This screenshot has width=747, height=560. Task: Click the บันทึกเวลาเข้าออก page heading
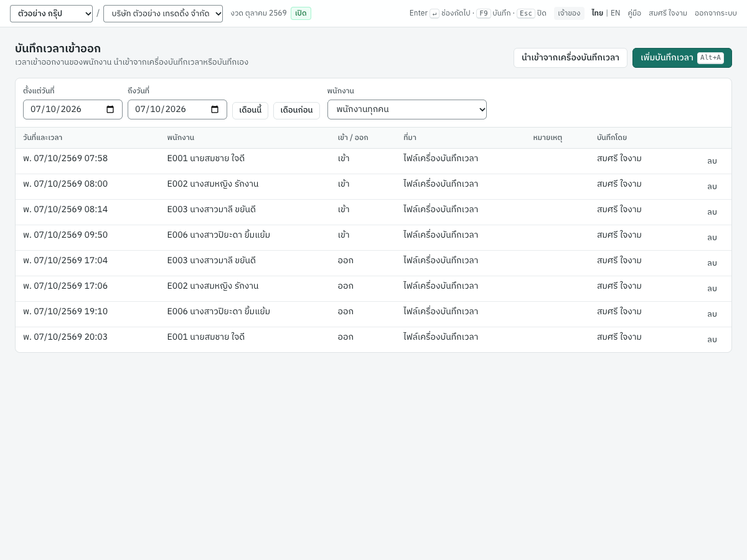click(x=58, y=49)
